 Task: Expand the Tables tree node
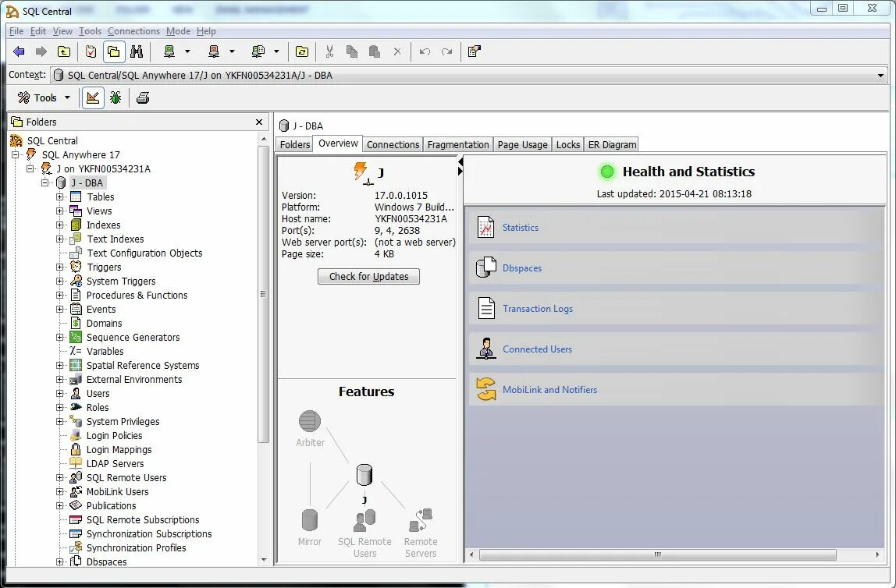click(60, 197)
